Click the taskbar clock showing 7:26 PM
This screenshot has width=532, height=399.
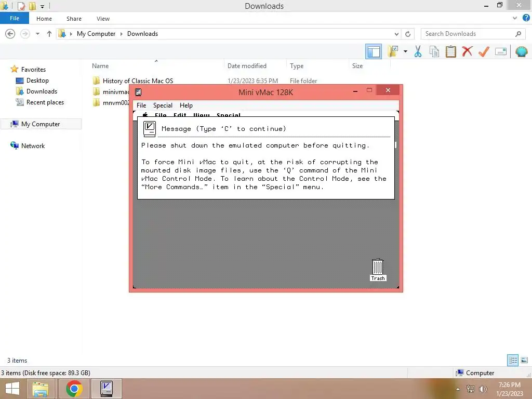[x=510, y=389]
